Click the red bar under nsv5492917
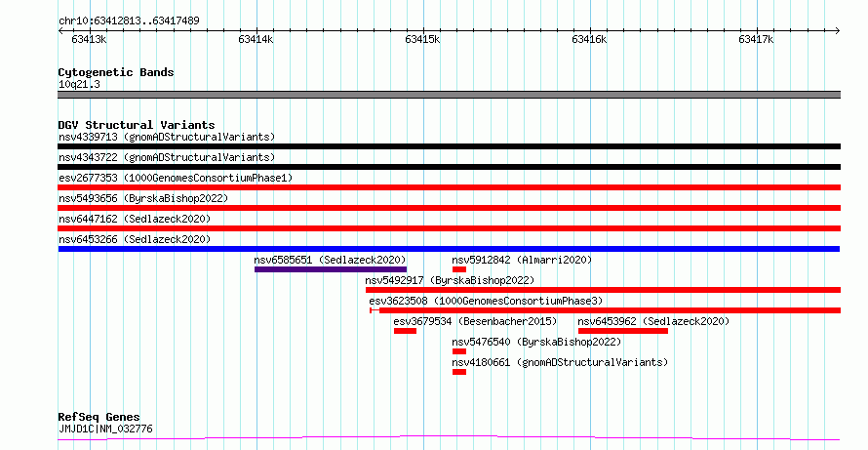 tap(603, 290)
